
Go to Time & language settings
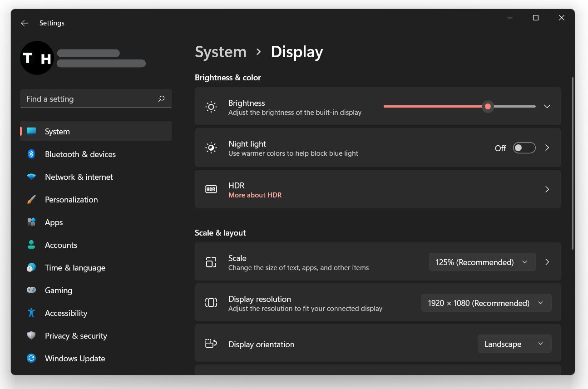tap(75, 268)
